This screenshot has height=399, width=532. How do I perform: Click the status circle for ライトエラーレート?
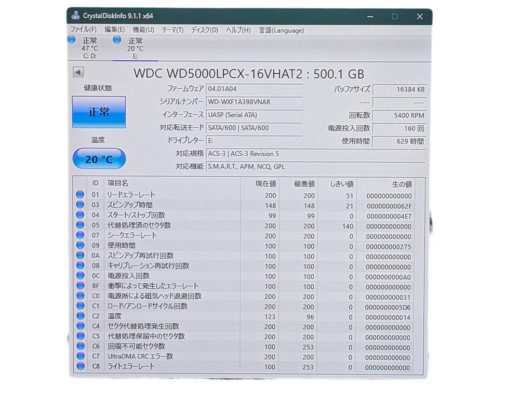[x=81, y=366]
